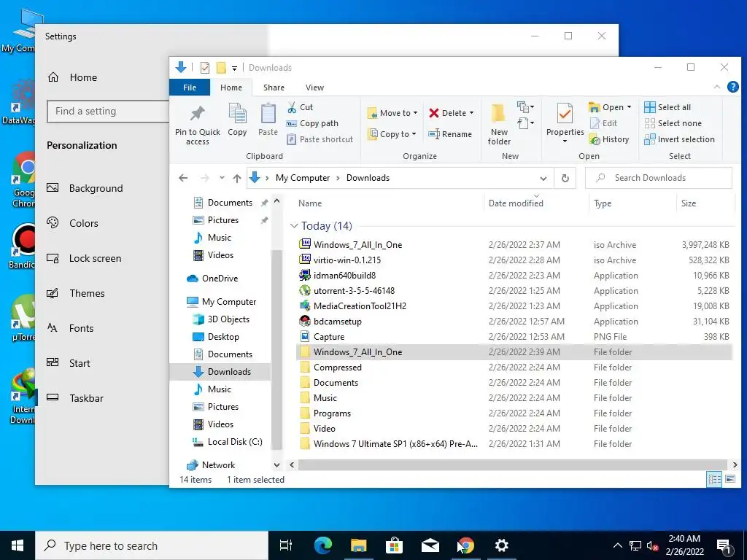
Task: Click Invert selection in the ribbon
Action: tap(679, 139)
